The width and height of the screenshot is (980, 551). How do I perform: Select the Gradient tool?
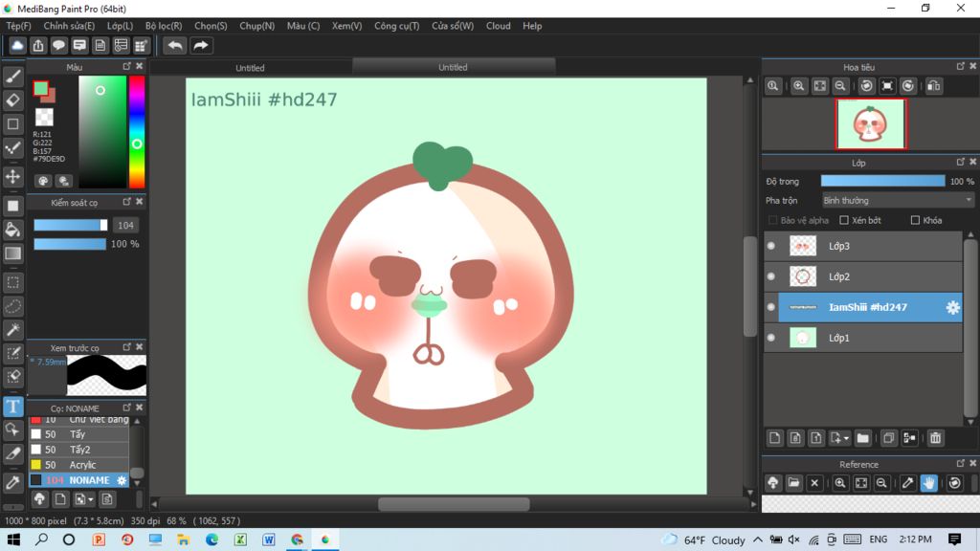(12, 253)
